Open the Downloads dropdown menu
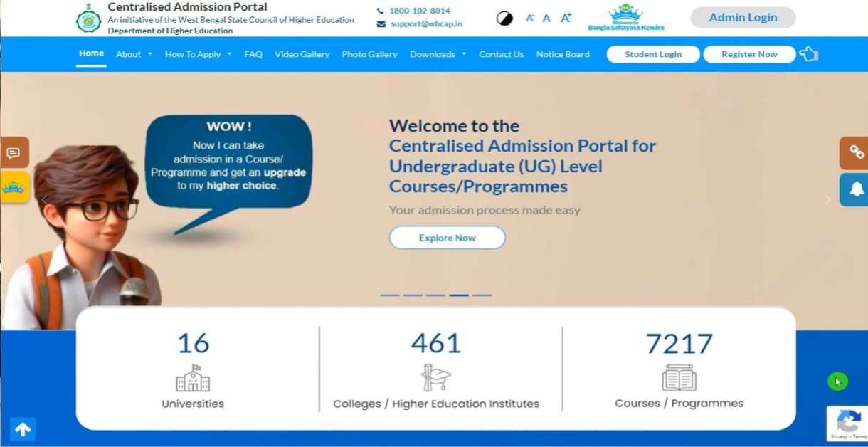The width and height of the screenshot is (868, 447). [438, 54]
